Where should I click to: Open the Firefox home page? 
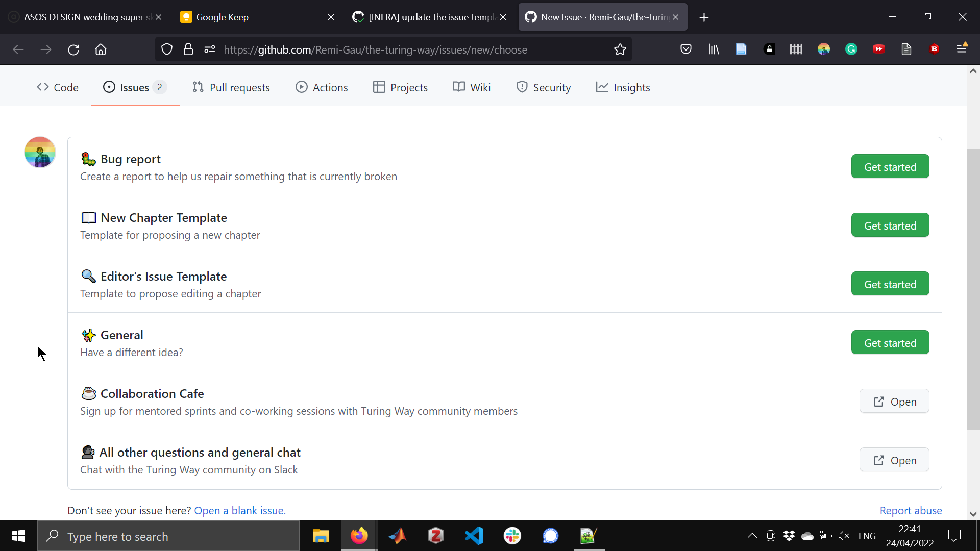click(x=101, y=49)
